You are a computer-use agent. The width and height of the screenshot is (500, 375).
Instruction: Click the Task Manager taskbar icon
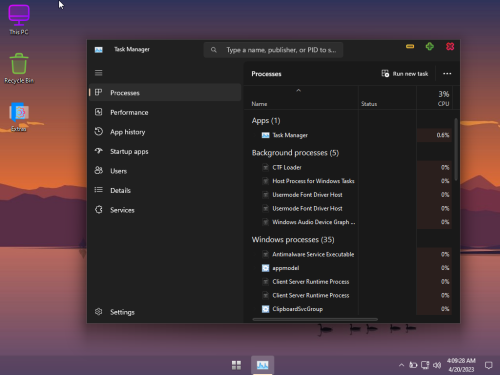[263, 365]
